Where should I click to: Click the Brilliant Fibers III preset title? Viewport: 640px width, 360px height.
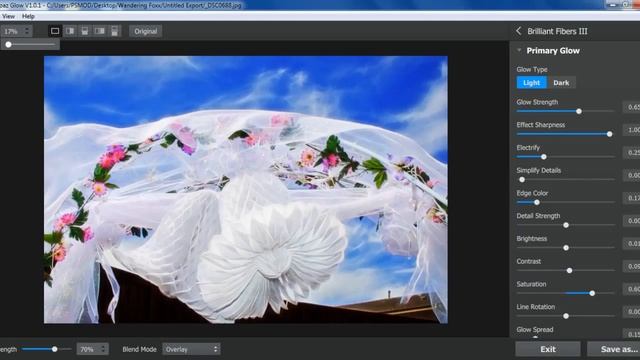click(x=557, y=31)
